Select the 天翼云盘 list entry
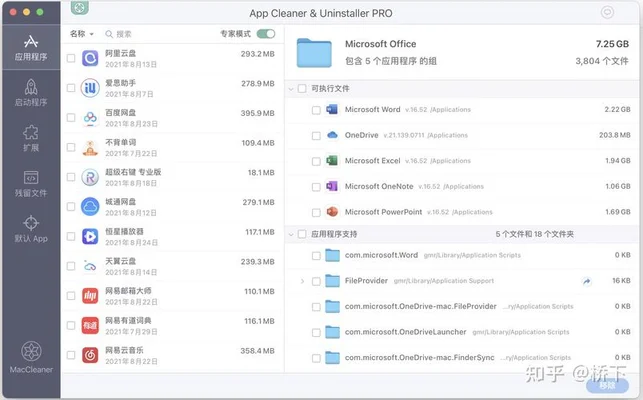Image resolution: width=643 pixels, height=400 pixels. [x=172, y=266]
